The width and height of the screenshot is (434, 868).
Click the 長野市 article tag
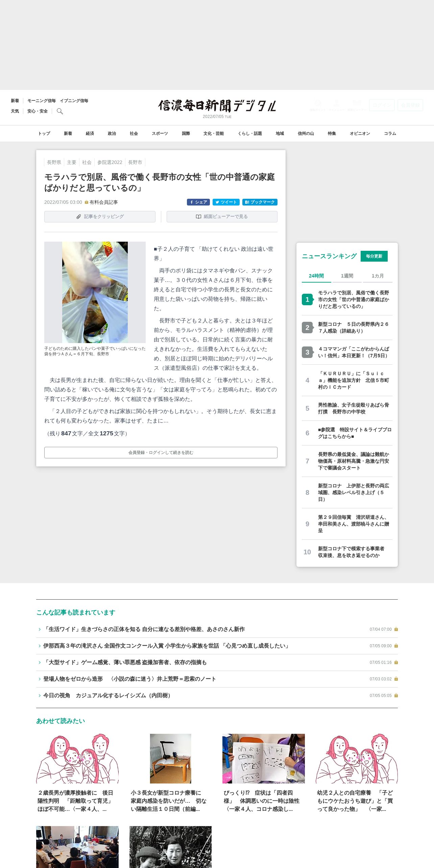(135, 162)
